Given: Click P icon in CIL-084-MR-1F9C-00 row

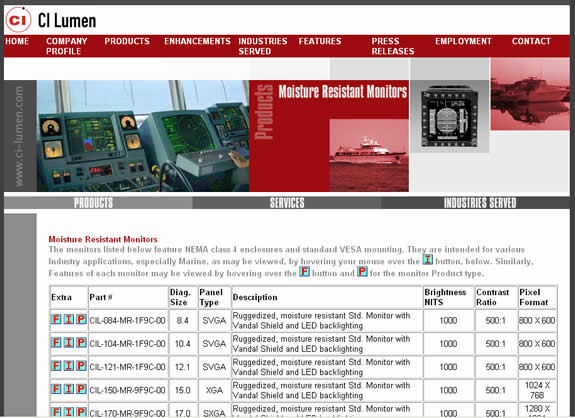Looking at the screenshot, I should 81,319.
